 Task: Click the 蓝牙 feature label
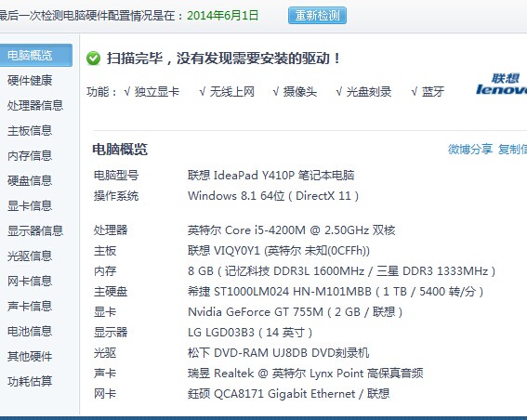pos(433,91)
